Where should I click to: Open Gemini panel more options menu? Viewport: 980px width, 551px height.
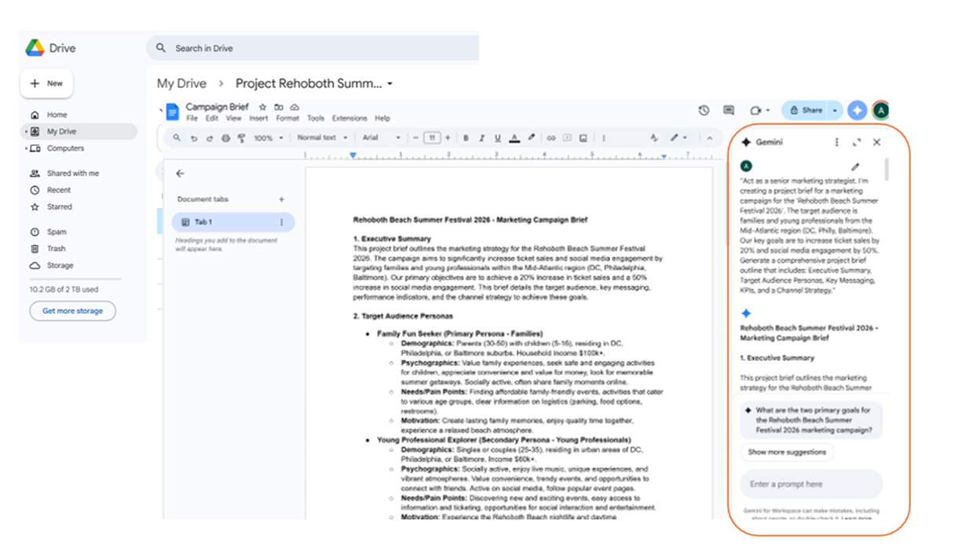pos(836,142)
